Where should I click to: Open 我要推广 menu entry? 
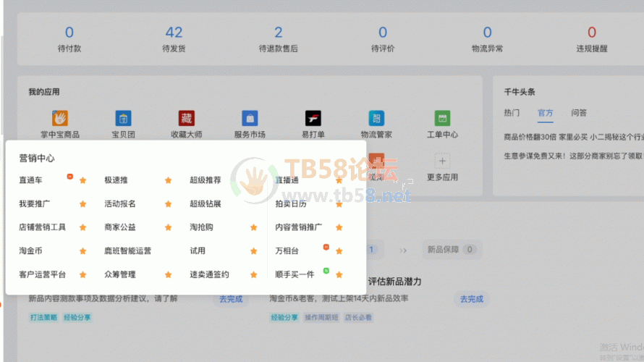click(35, 203)
